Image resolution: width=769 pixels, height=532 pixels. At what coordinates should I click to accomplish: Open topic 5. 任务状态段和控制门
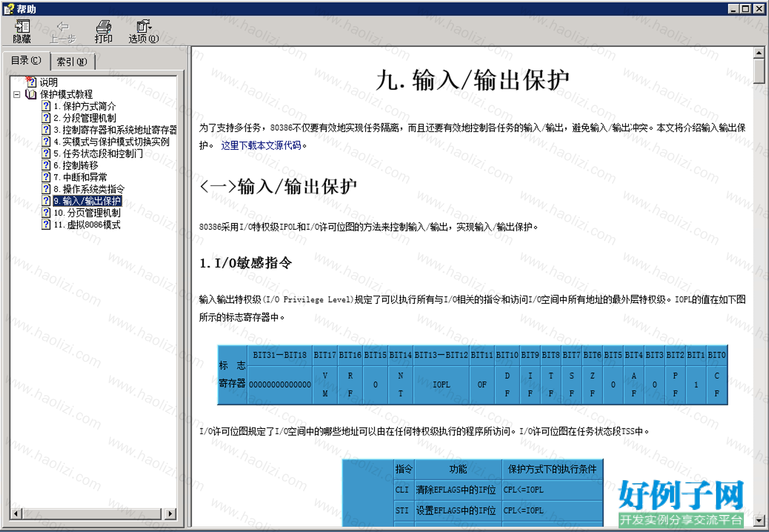98,154
